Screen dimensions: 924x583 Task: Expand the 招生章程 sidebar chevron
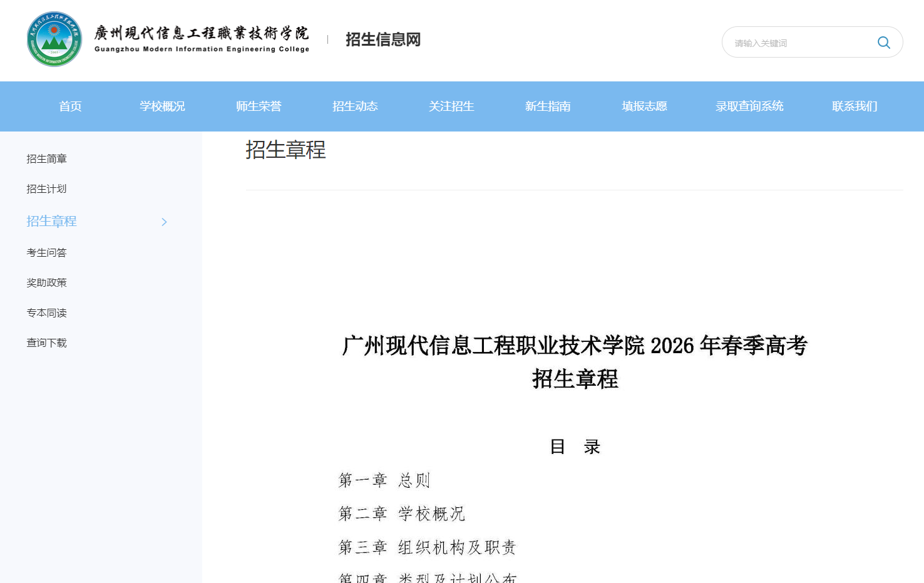pyautogui.click(x=164, y=222)
